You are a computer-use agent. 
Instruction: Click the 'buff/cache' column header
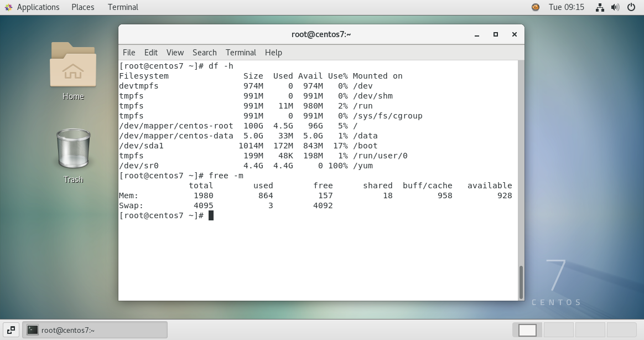[x=428, y=186]
